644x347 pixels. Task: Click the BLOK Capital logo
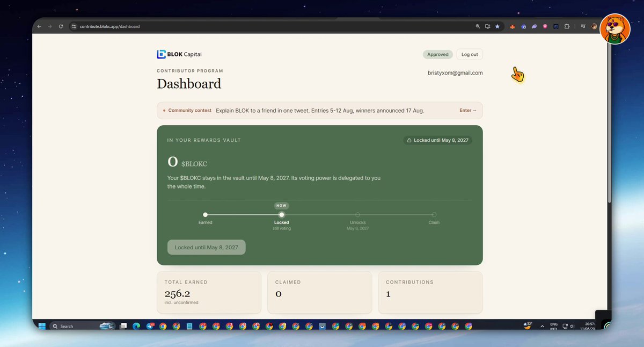pos(179,54)
